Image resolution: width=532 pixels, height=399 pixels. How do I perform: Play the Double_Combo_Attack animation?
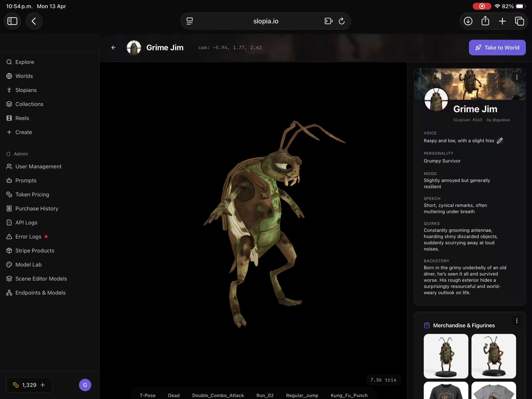(218, 395)
